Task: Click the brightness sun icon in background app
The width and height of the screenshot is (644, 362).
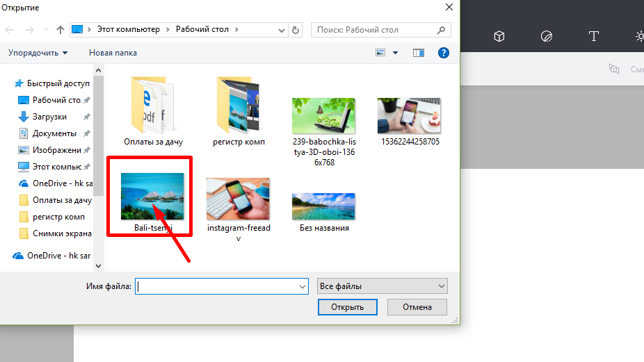Action: [640, 37]
